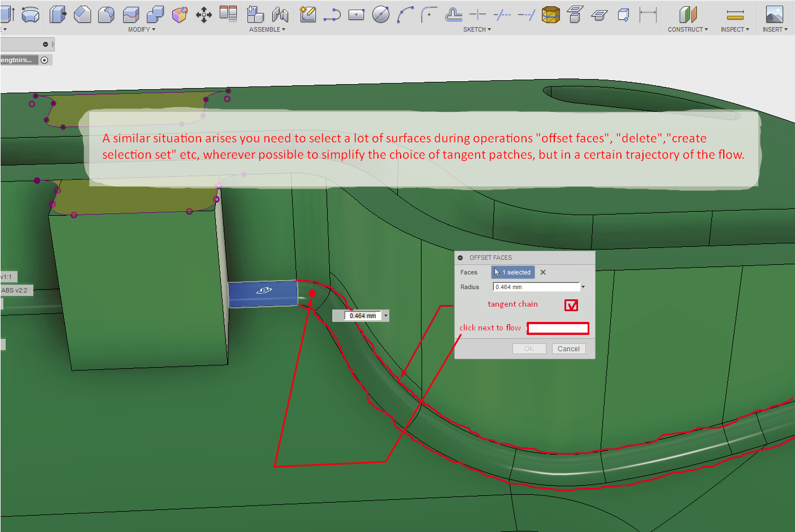
Task: Select the Move four-arrow tool
Action: tap(204, 15)
